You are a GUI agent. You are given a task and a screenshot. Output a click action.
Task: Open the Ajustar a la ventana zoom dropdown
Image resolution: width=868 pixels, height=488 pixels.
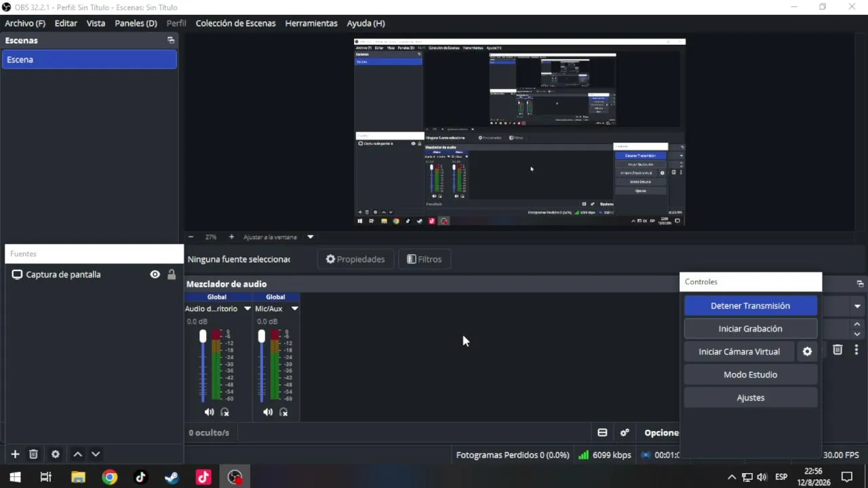[311, 237]
